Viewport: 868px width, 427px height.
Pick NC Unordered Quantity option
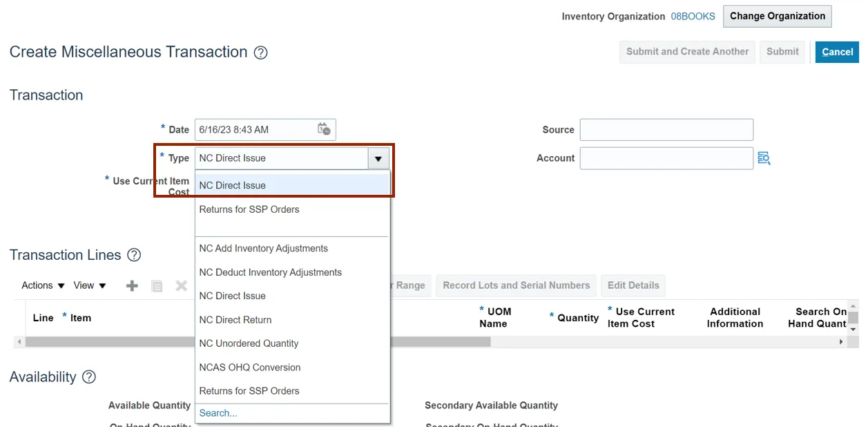pyautogui.click(x=249, y=343)
